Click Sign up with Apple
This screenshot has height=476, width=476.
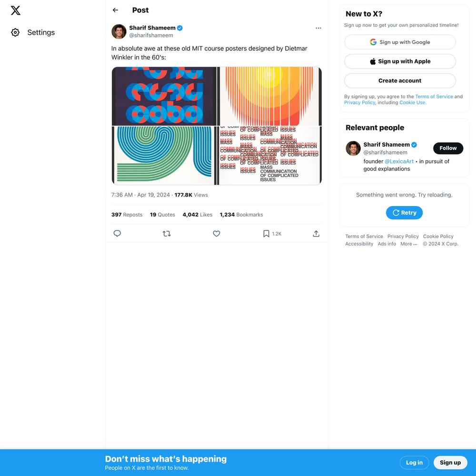pos(400,61)
